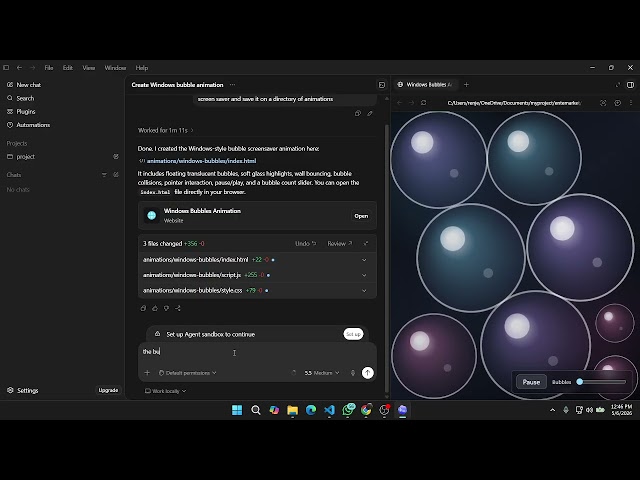Click Review for the changed files

point(340,244)
